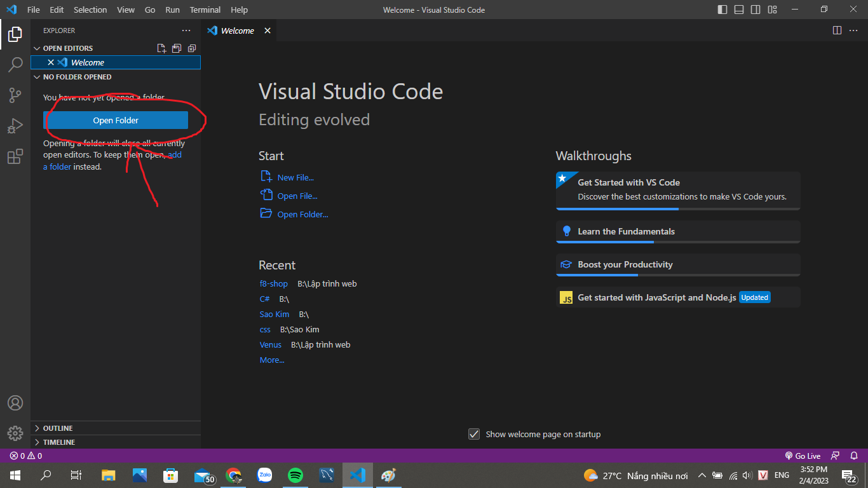Click the New Untitled File icon in Open Editors

(161, 48)
